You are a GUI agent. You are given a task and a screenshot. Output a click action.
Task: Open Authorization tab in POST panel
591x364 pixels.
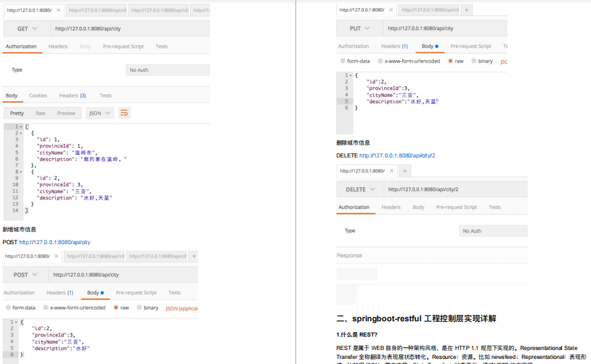19,293
